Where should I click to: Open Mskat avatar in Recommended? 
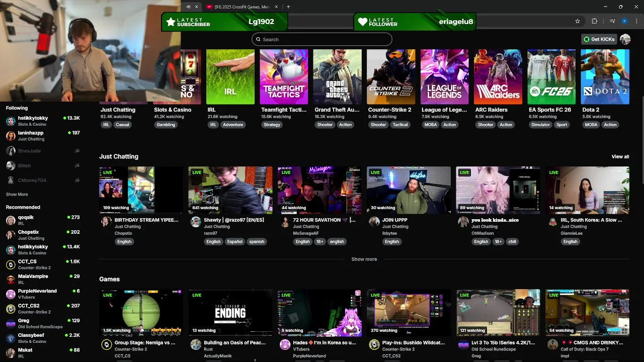pyautogui.click(x=11, y=353)
